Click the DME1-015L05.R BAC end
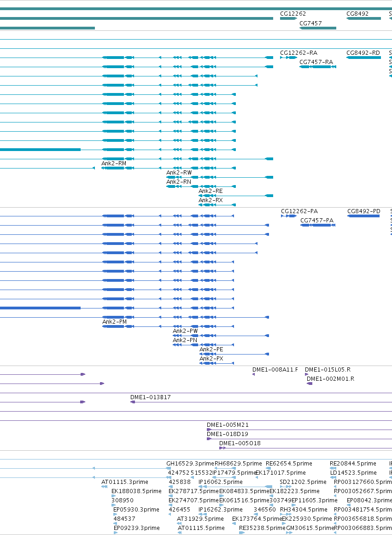 (328, 370)
